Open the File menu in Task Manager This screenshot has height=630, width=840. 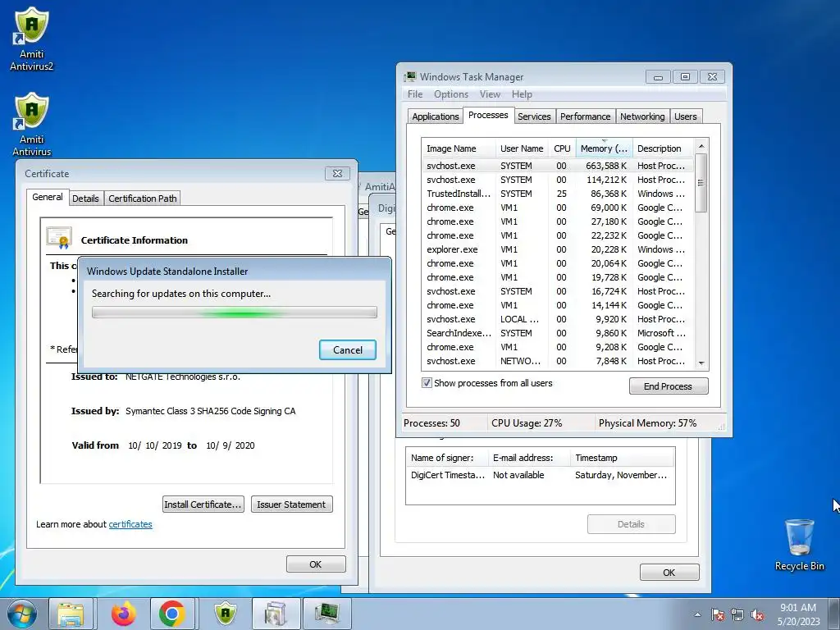[x=415, y=94]
